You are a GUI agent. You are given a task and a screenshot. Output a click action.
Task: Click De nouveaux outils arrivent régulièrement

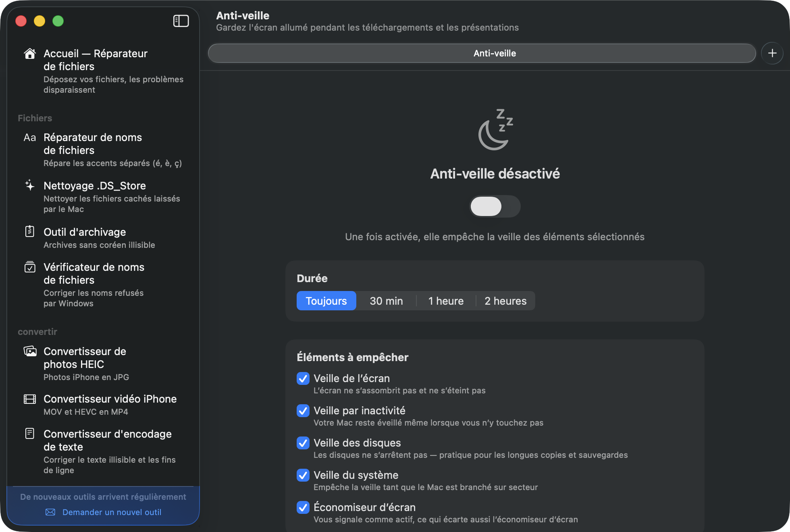pos(103,497)
